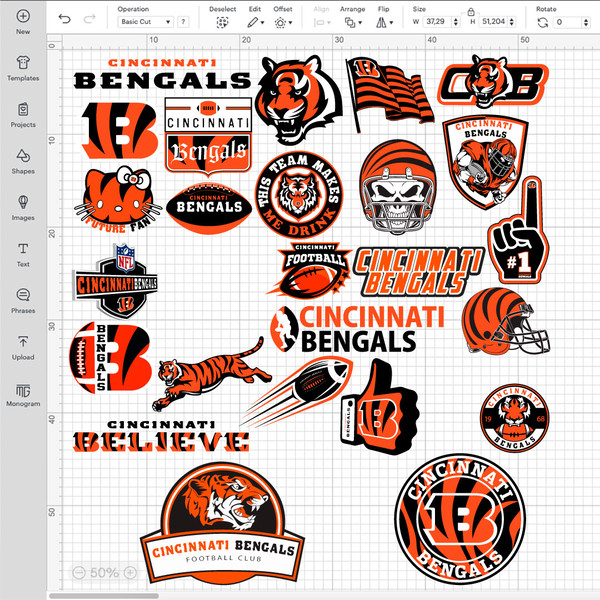Open the Edit pencil menu
This screenshot has height=600, width=600.
click(x=256, y=23)
